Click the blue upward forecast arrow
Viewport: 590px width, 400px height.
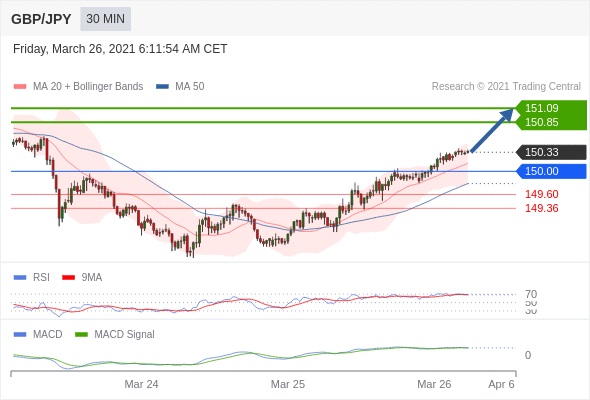492,130
